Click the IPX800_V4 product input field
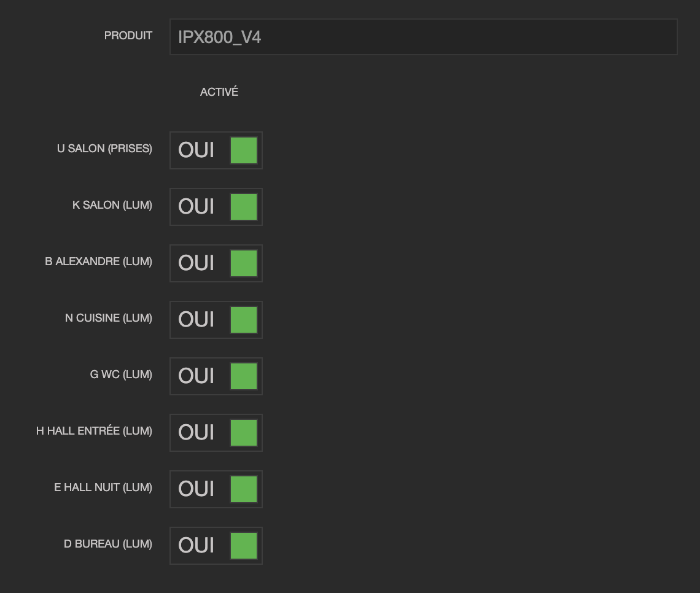 click(423, 37)
